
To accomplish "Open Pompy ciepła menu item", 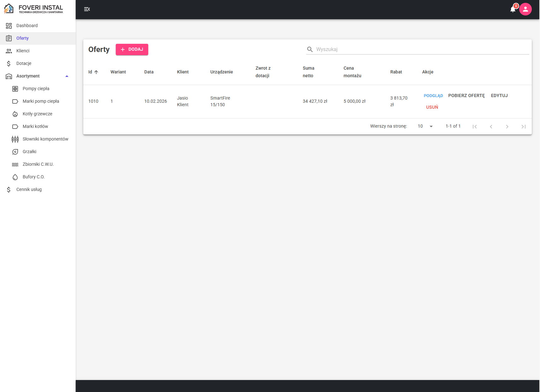I will (x=38, y=89).
